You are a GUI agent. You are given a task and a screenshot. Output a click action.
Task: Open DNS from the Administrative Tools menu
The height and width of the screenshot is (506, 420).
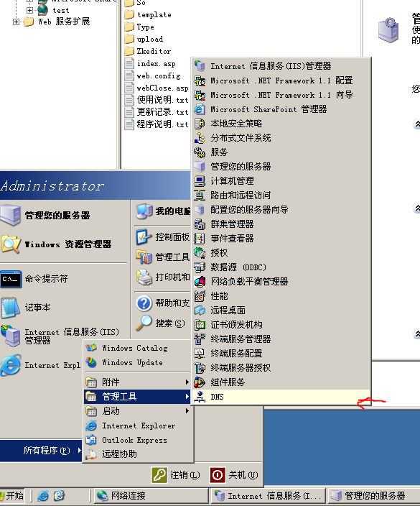281,397
